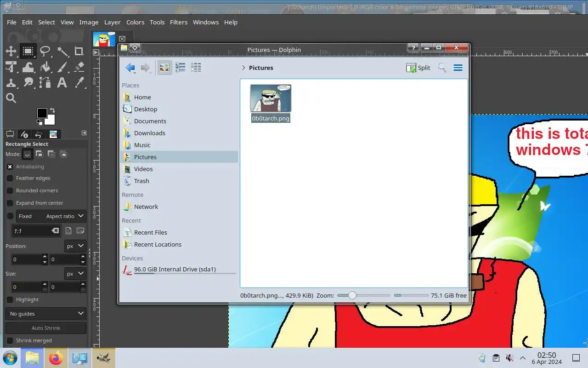Select the Move tool in GIMP toolbox

(11, 51)
